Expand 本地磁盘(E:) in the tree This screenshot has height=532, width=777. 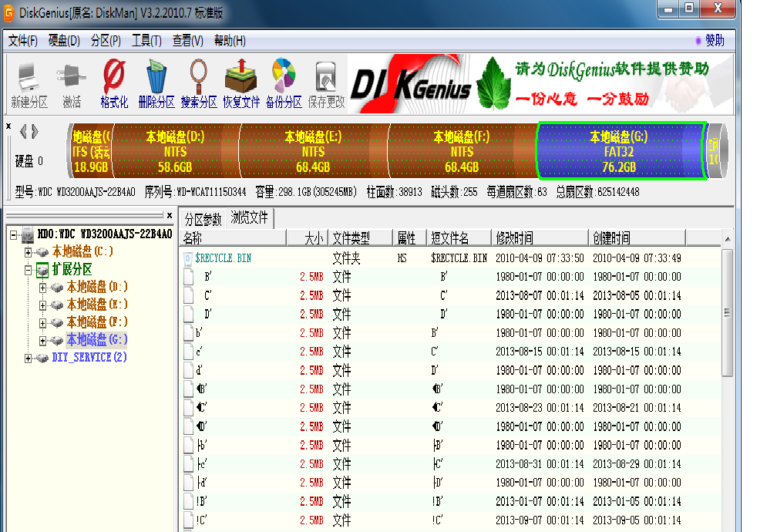(42, 305)
